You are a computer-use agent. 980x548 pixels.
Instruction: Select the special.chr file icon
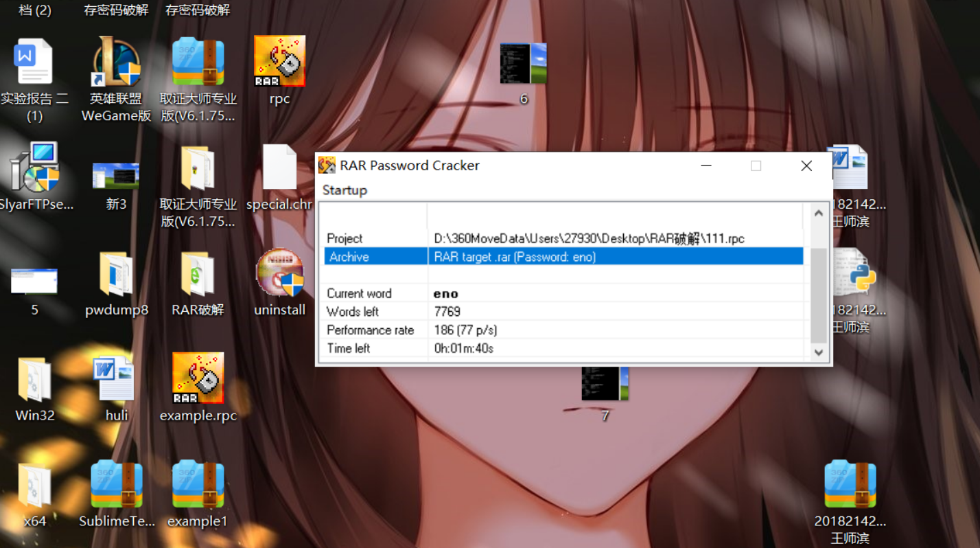point(279,167)
